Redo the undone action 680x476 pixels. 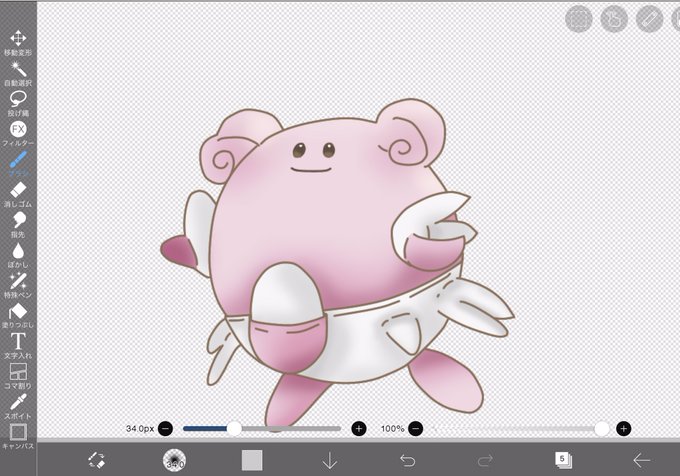(485, 460)
